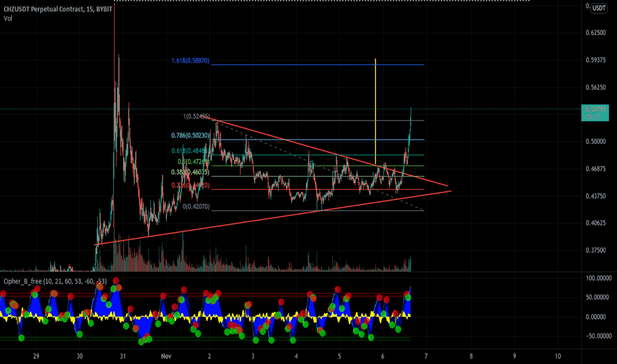
Task: Click the 100.00000 indicator scale label
Action: [x=598, y=278]
